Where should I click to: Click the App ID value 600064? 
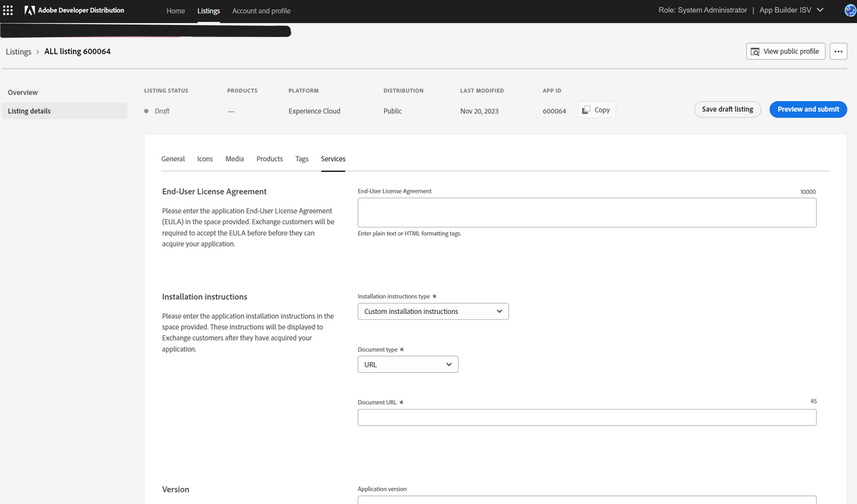[554, 111]
